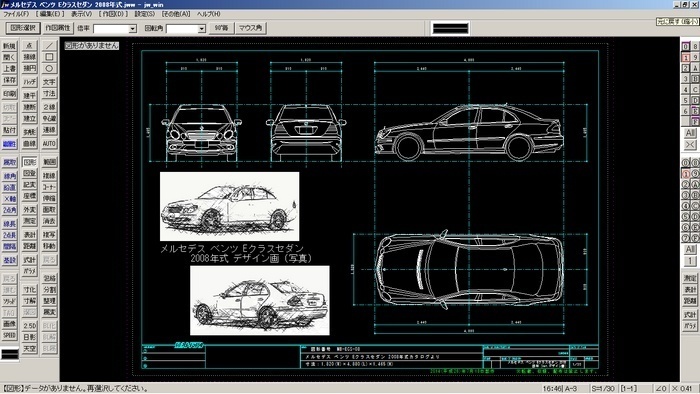Screen dimensions: 700x394
Task: Click the 上書 overwrite save button
Action: 9,68
